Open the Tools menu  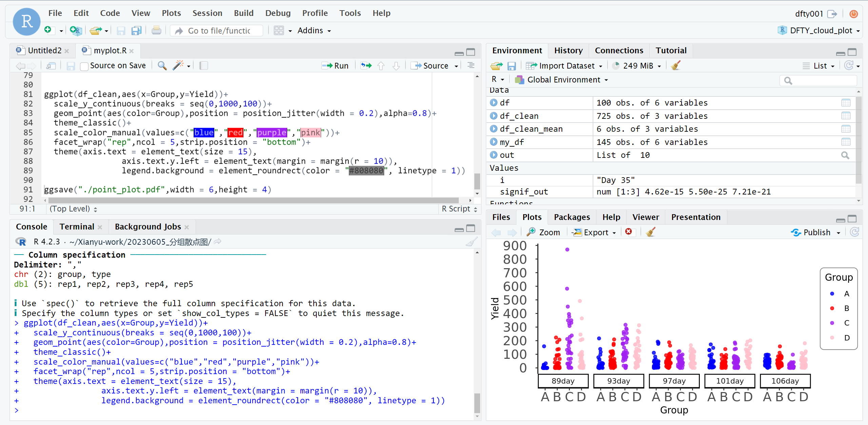350,13
